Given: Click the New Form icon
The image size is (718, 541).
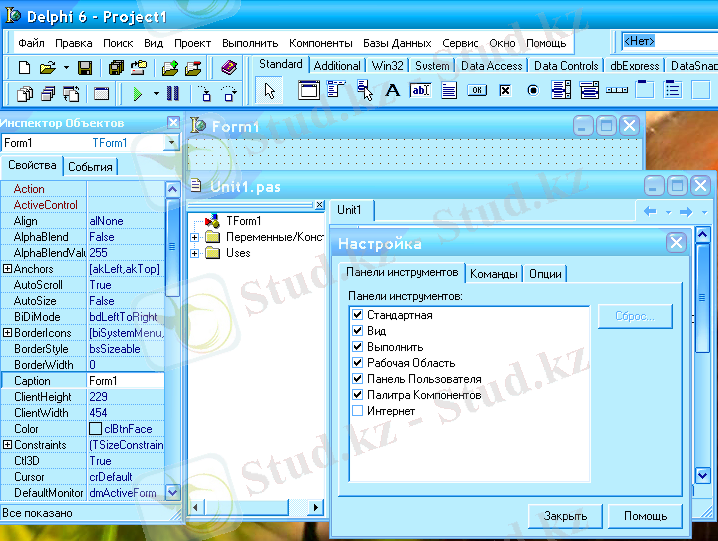Looking at the screenshot, I should pyautogui.click(x=102, y=94).
